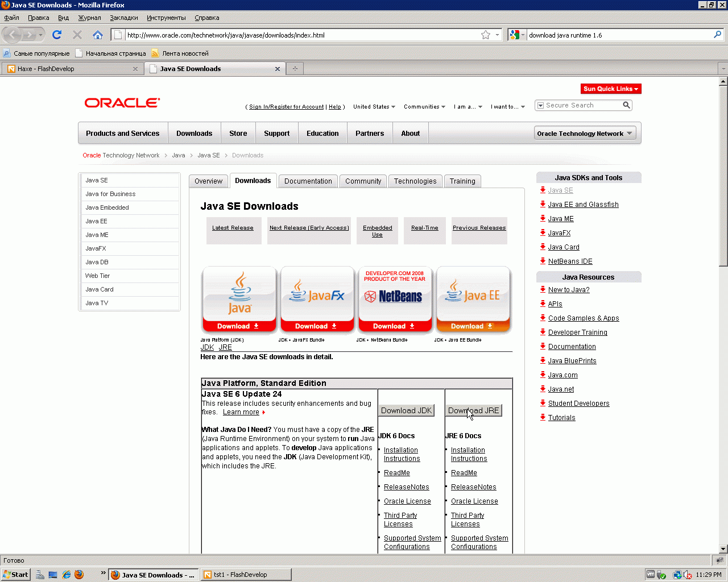Viewport: 728px width, 582px height.
Task: Open the Communities dropdown
Action: coord(424,107)
